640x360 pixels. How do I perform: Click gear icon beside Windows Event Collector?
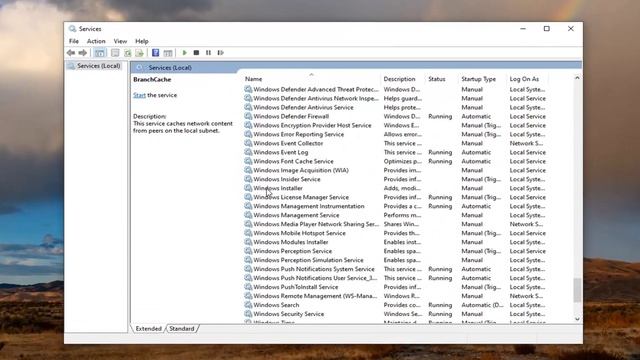point(248,143)
